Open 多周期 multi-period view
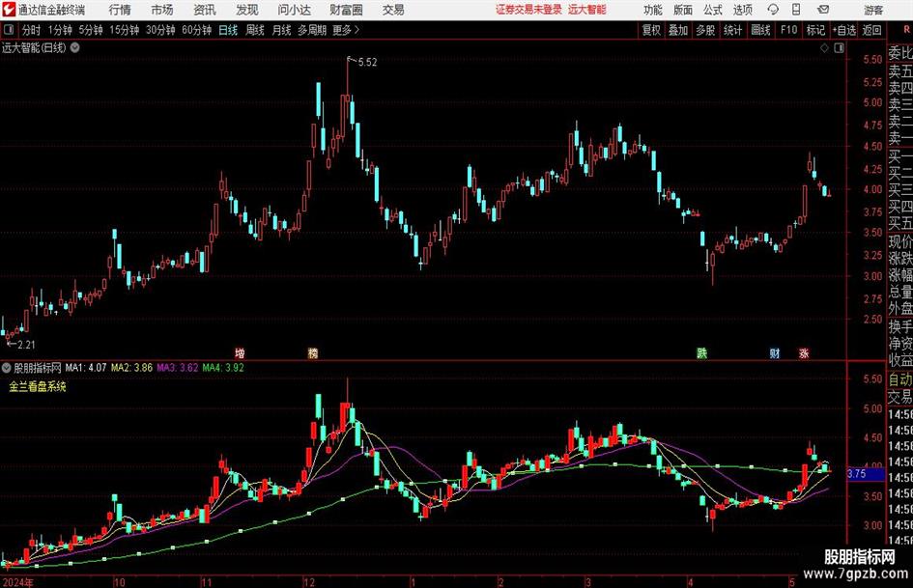913x588 pixels. click(312, 30)
